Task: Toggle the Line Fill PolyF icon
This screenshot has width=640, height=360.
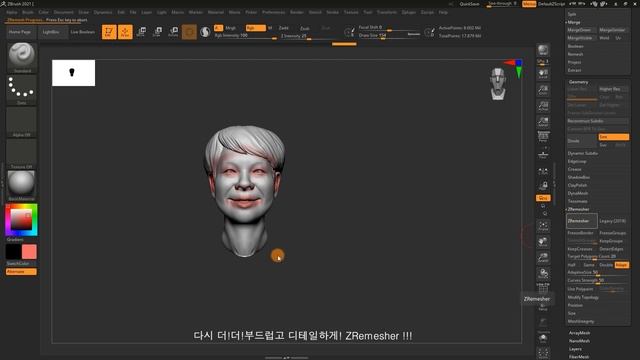Action: 543,289
